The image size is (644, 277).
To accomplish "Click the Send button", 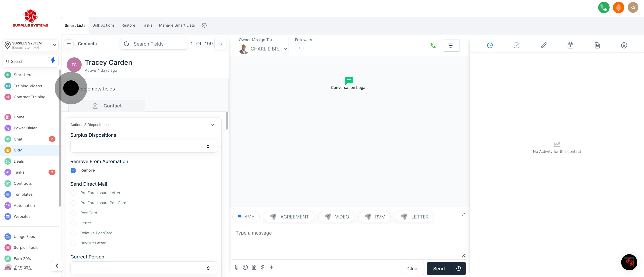I will click(x=439, y=269).
